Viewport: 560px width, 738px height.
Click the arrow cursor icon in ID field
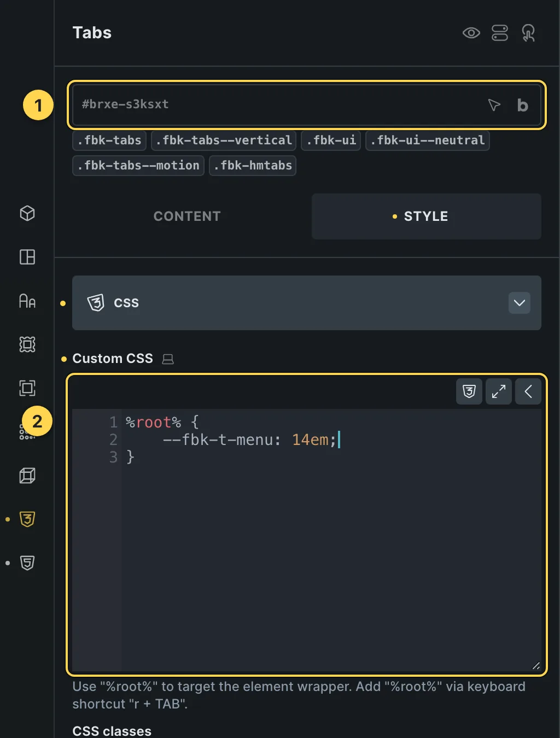(494, 104)
